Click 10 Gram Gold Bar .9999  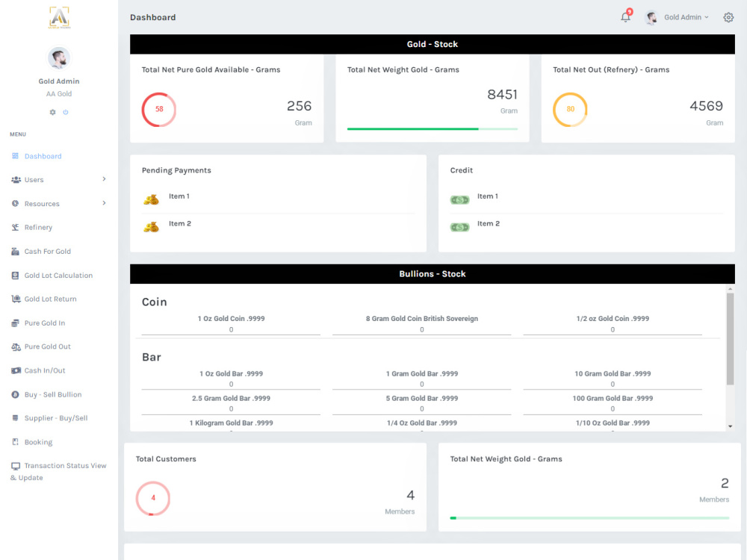coord(613,374)
